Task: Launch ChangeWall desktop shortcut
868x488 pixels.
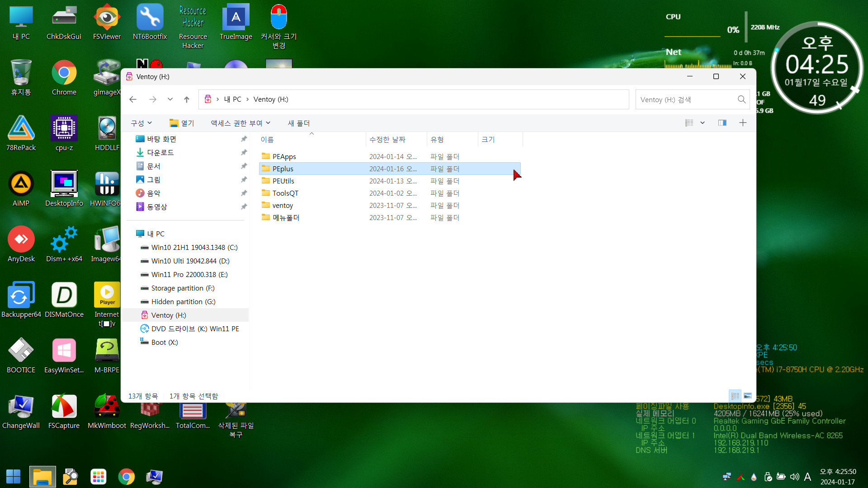Action: pos(21,412)
